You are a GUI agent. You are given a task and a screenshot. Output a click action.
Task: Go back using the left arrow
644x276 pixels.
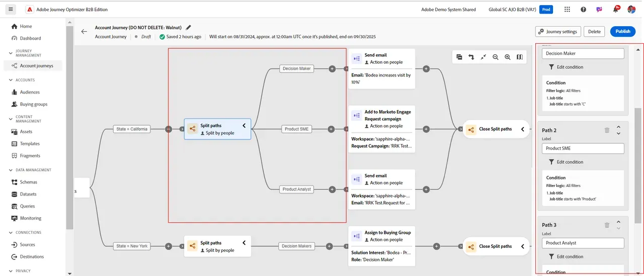(84, 31)
